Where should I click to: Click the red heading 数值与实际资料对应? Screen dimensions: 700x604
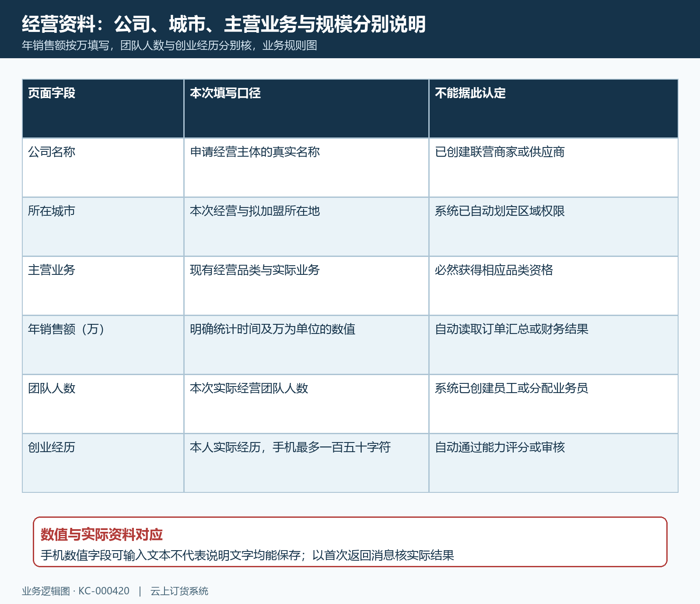(x=101, y=534)
